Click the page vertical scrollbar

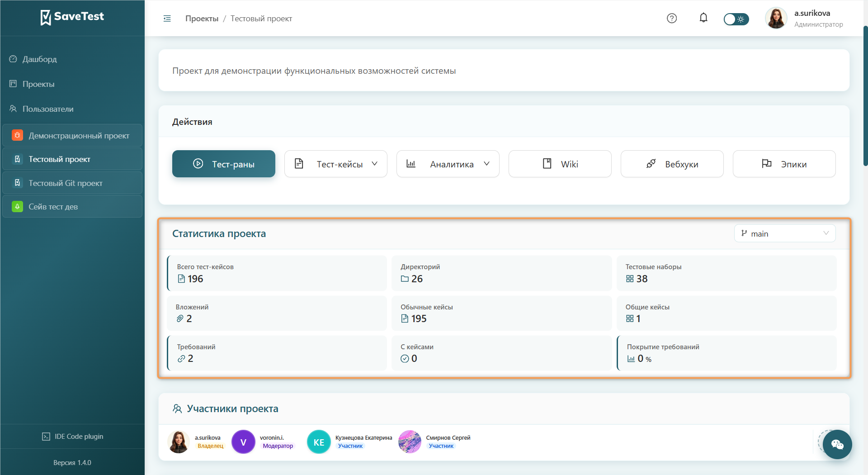point(865,96)
